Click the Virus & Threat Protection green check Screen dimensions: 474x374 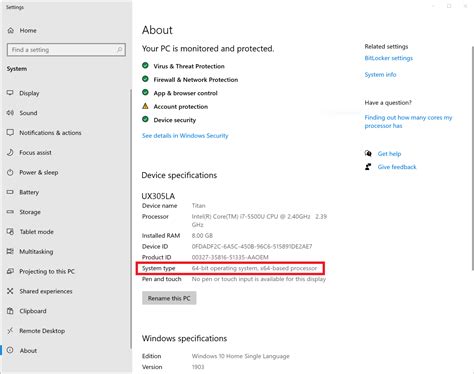[145, 65]
